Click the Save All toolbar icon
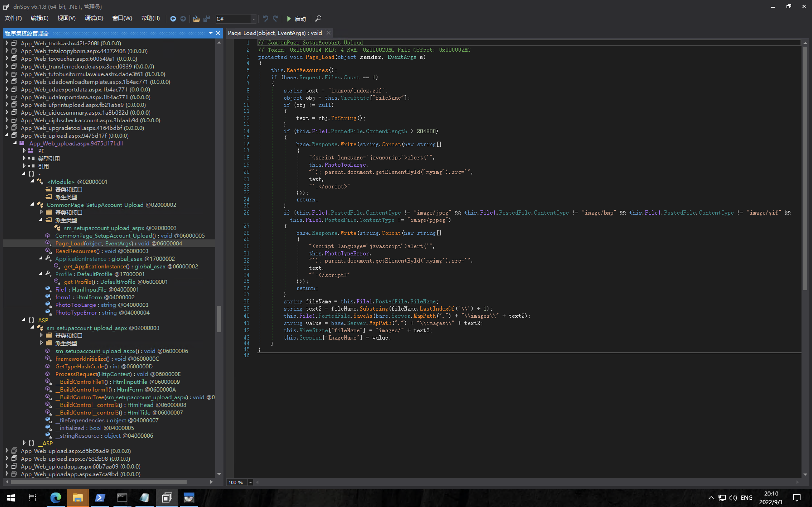Viewport: 812px width, 507px height. pyautogui.click(x=207, y=19)
